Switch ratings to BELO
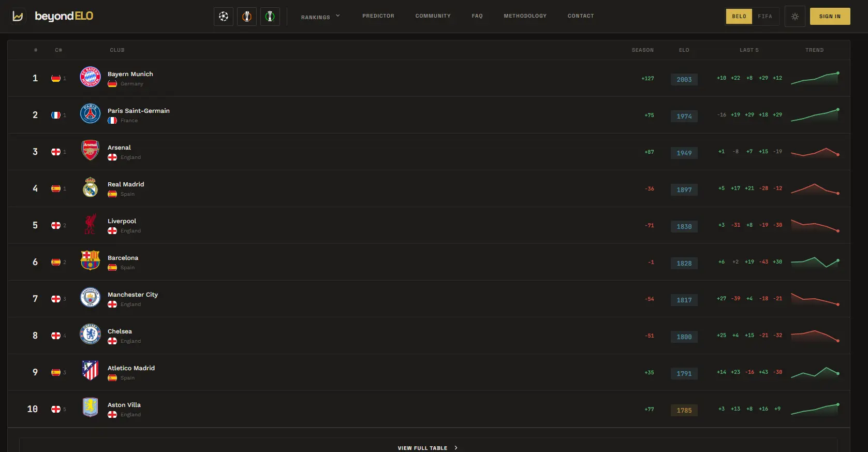Screen dimensions: 868x452 click(x=739, y=17)
